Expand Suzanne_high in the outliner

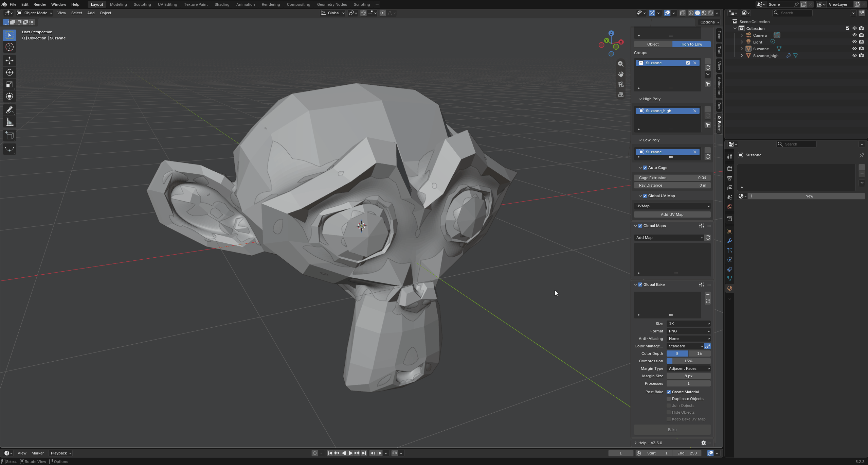pyautogui.click(x=742, y=56)
